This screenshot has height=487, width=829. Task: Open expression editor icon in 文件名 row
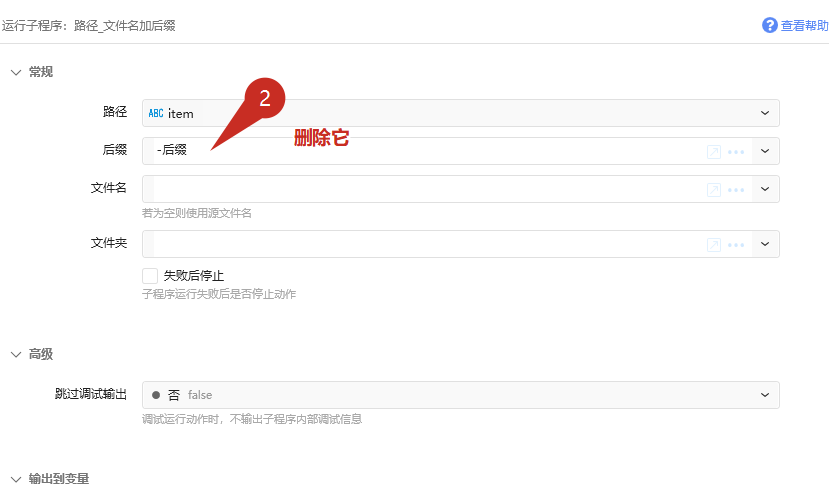pyautogui.click(x=714, y=190)
